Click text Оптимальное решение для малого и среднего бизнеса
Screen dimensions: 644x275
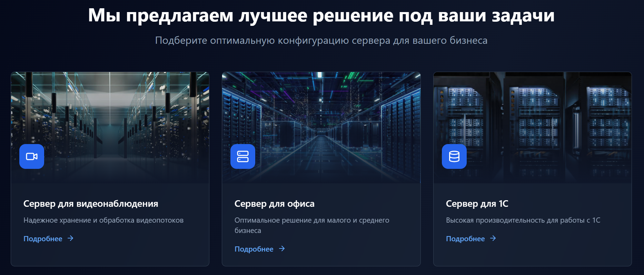click(312, 225)
